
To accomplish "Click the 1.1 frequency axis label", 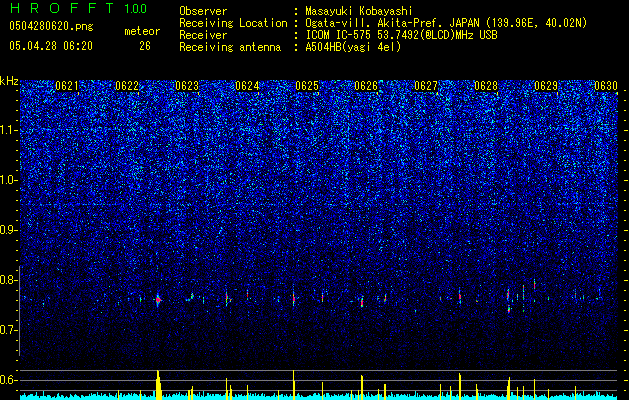I will (9, 130).
